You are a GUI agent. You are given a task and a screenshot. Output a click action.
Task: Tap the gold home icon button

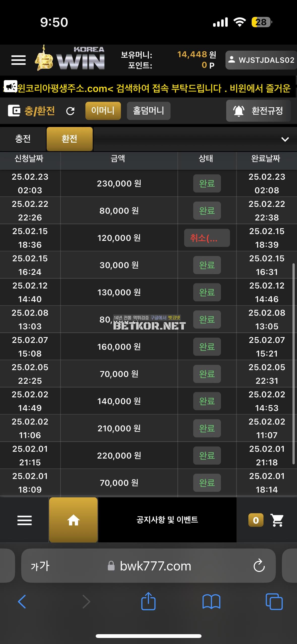73,520
